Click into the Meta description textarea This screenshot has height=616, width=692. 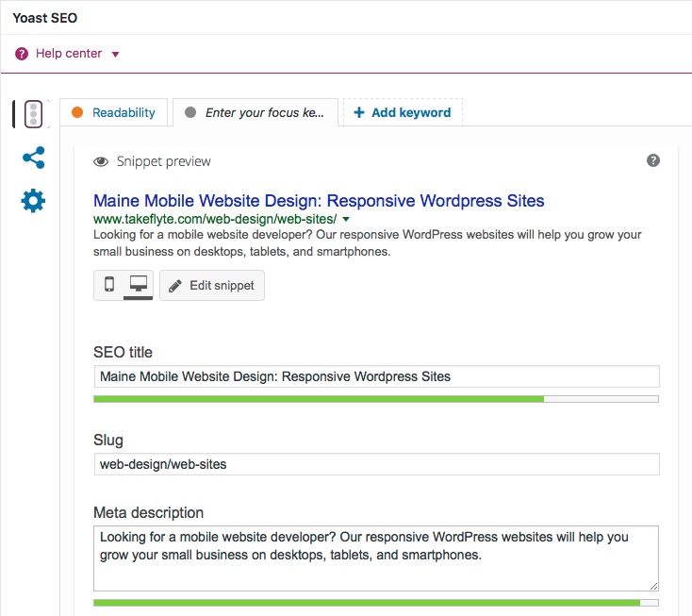coord(376,558)
